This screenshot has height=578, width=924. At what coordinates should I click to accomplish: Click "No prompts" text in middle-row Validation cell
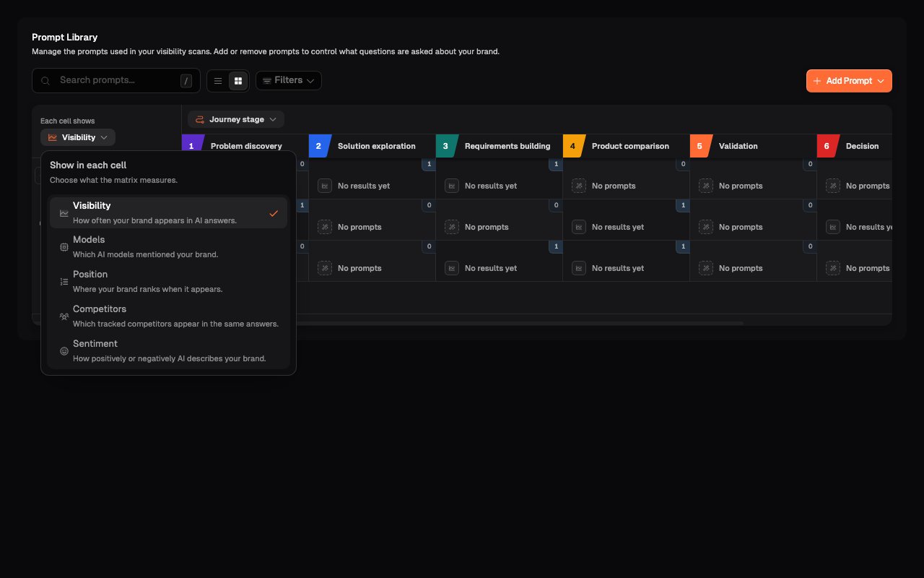tap(741, 227)
